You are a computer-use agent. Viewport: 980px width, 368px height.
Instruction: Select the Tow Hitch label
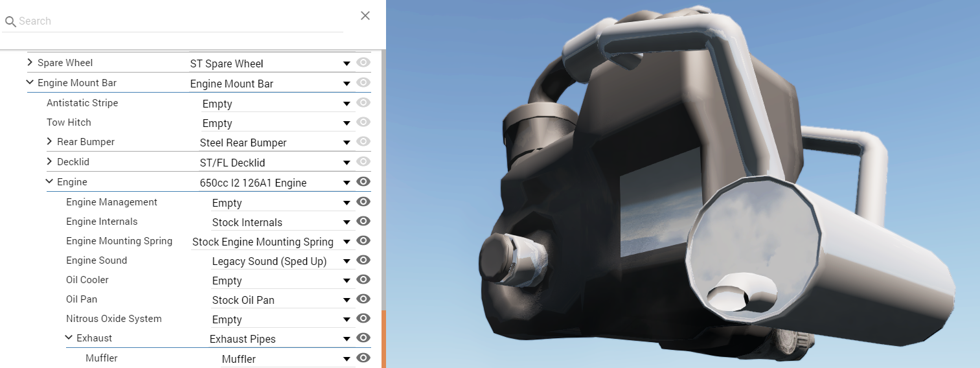pyautogui.click(x=69, y=122)
